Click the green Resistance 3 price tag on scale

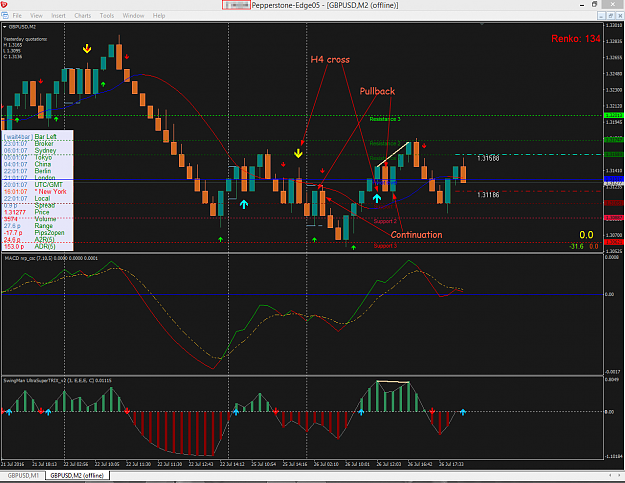(x=614, y=116)
